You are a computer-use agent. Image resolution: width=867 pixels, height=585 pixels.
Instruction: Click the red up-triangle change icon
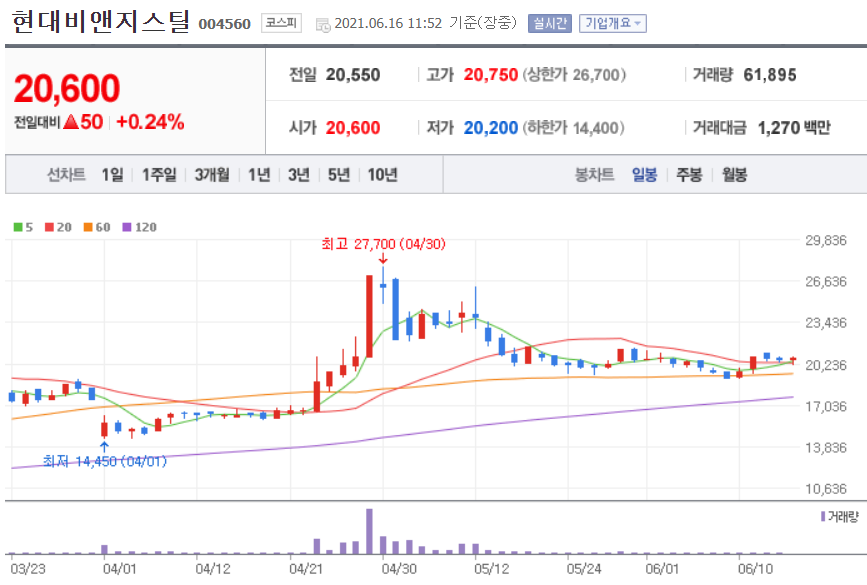click(x=71, y=122)
